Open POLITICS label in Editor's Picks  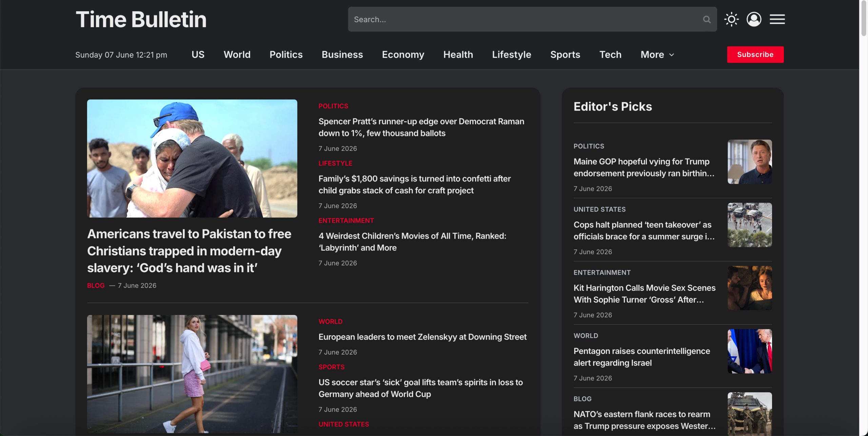coord(589,146)
